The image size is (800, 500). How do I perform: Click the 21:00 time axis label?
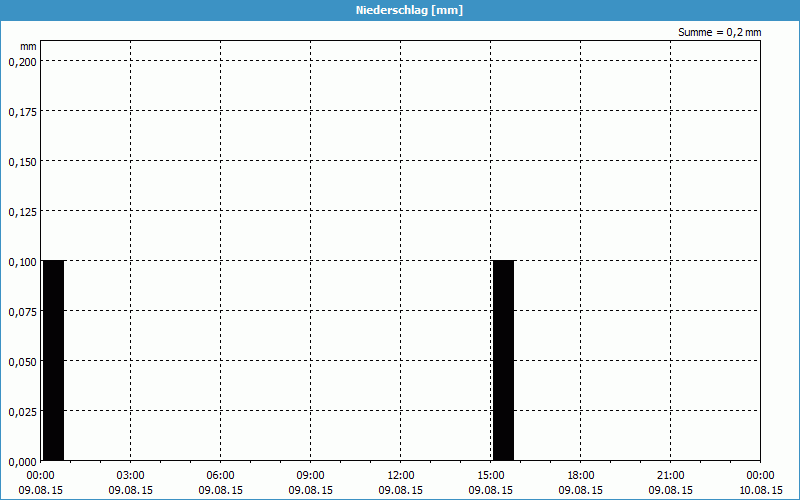tap(670, 475)
